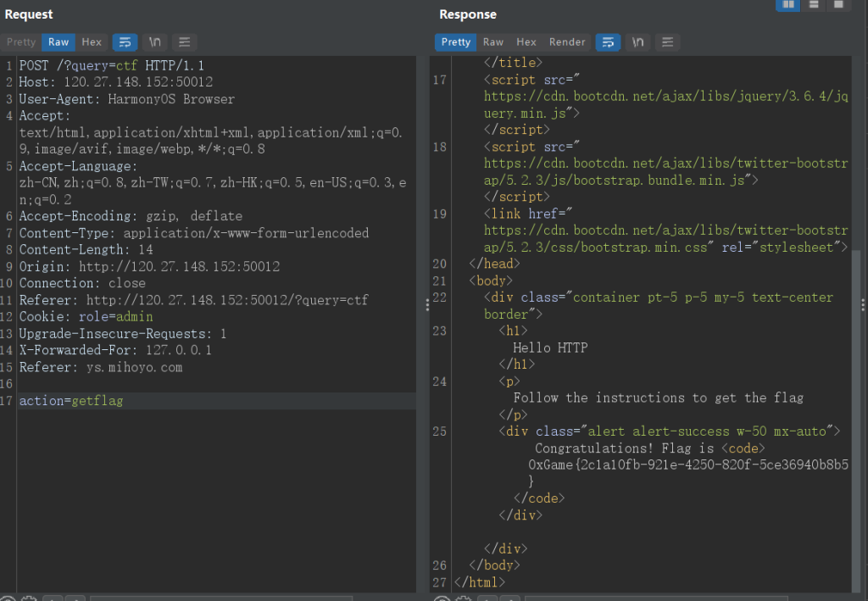Viewport: 868px width, 601px height.
Task: Click the 'Host: 120.27.148.152:50012' header line
Action: pyautogui.click(x=116, y=82)
